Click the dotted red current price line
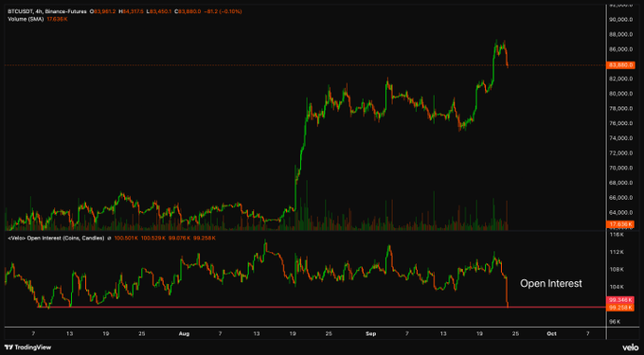This screenshot has height=355, width=644. (x=304, y=65)
